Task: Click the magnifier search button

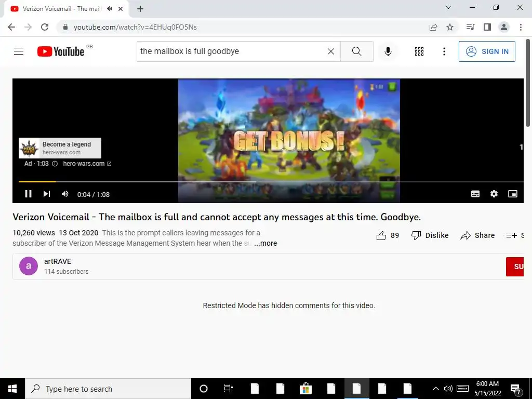Action: (356, 51)
